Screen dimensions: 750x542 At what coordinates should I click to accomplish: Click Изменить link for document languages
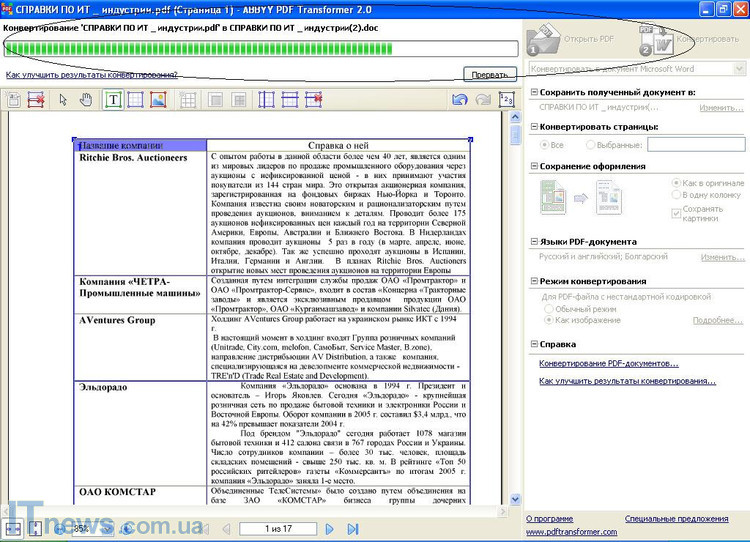pos(723,257)
